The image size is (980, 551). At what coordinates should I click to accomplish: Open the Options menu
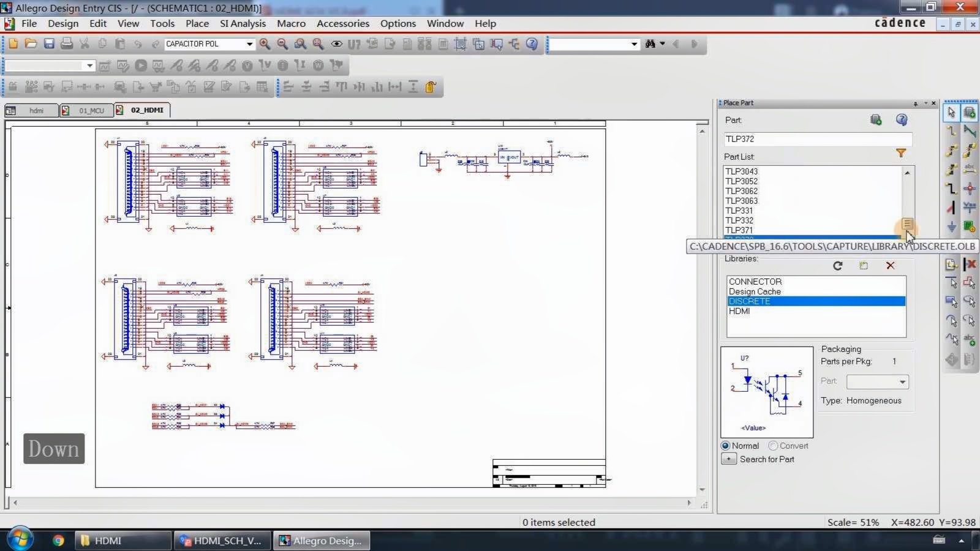pyautogui.click(x=398, y=23)
